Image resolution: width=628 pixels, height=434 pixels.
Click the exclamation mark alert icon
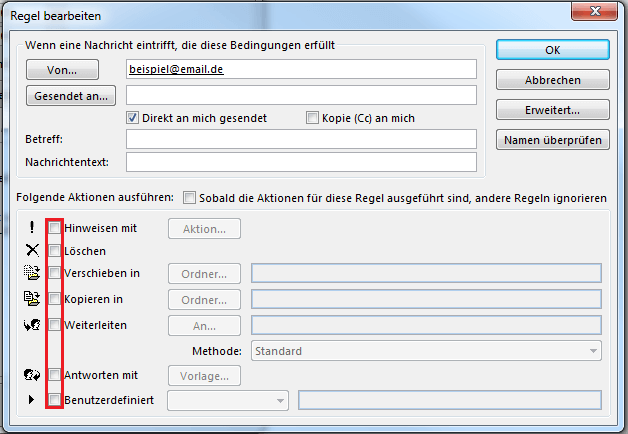click(x=32, y=227)
